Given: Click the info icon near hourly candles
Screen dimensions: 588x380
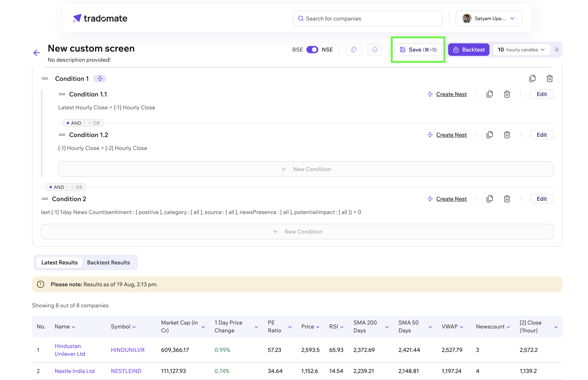Looking at the screenshot, I should 556,50.
